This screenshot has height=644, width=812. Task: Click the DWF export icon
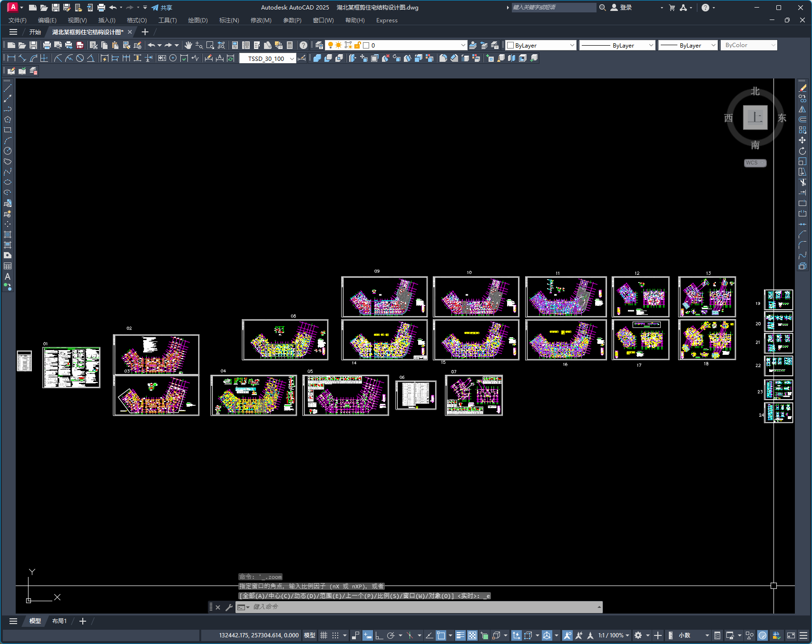click(80, 45)
